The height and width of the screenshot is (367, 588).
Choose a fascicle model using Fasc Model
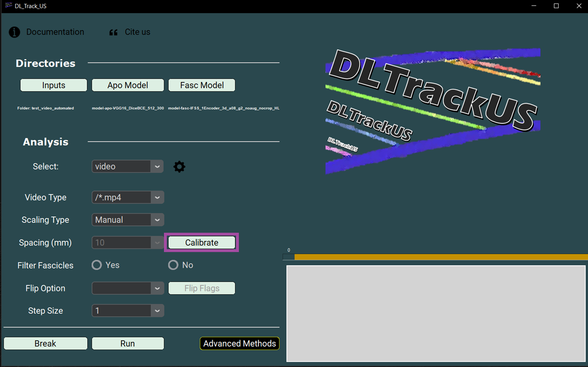pyautogui.click(x=202, y=85)
